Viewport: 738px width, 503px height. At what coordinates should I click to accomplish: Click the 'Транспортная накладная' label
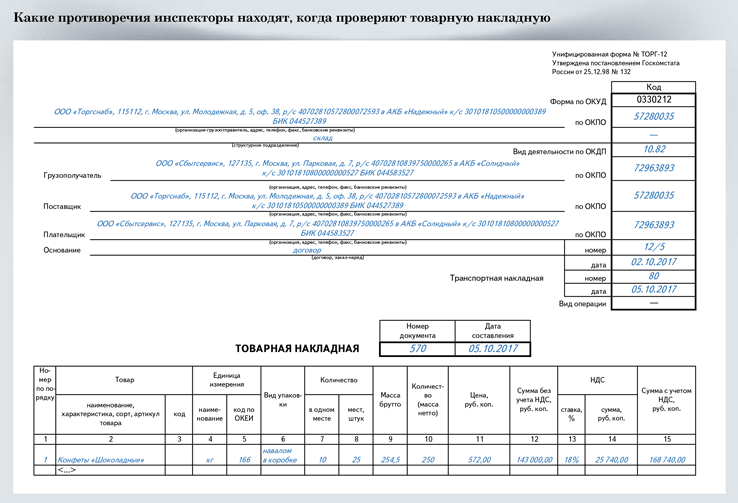(x=497, y=278)
